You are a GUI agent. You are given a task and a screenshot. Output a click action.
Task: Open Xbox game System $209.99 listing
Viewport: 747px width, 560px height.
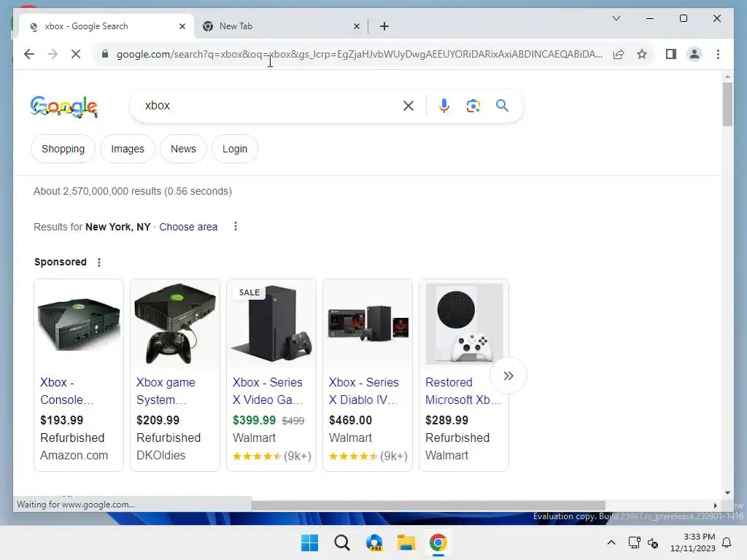pyautogui.click(x=166, y=391)
